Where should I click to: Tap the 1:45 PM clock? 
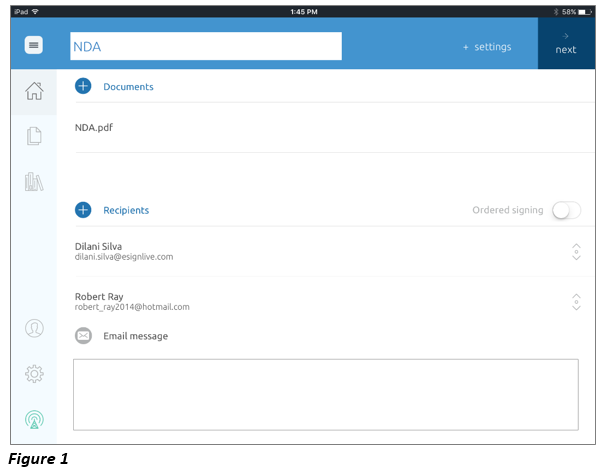click(x=304, y=12)
